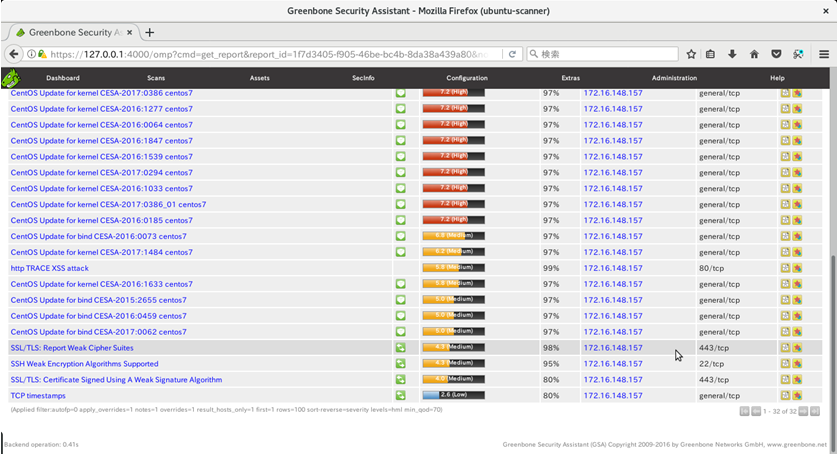Go to first page of results

[744, 411]
